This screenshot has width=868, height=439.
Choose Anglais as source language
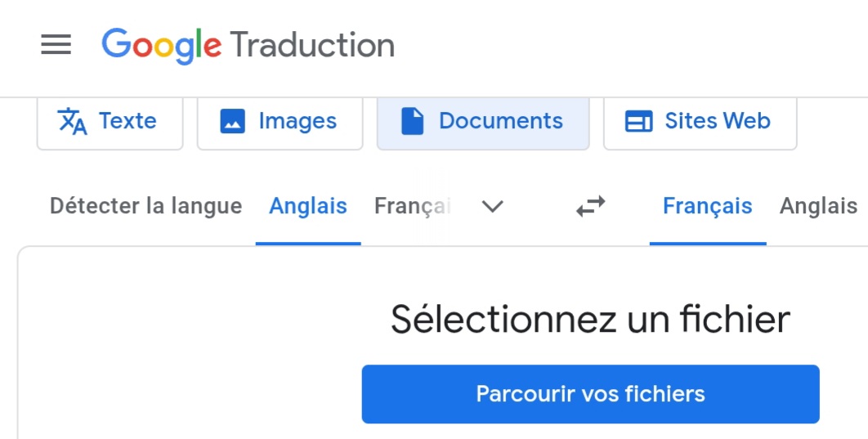(x=308, y=206)
